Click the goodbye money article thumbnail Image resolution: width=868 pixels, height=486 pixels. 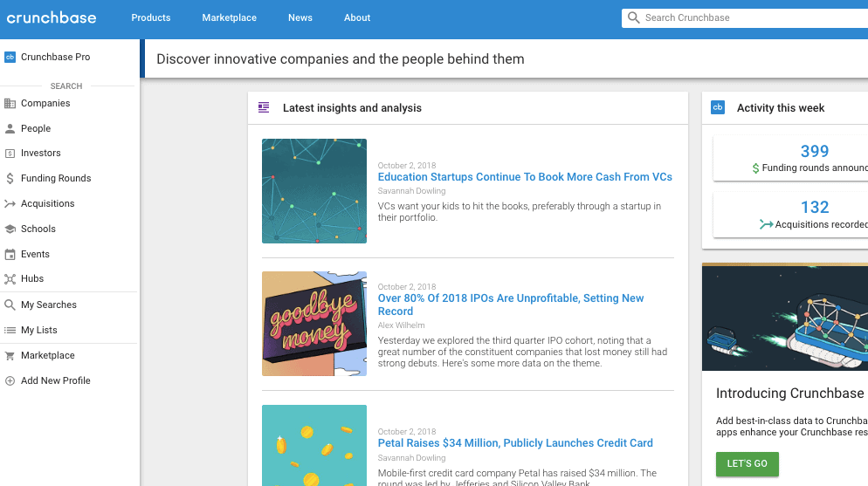click(x=314, y=324)
